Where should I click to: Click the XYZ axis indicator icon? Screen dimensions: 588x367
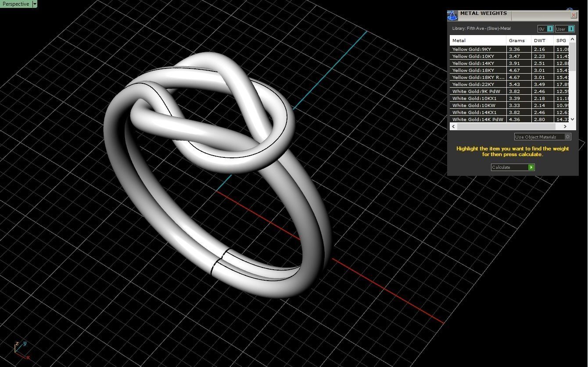[22, 350]
